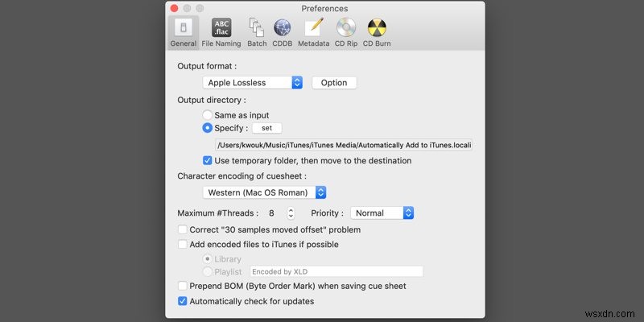Click the Option button

pyautogui.click(x=334, y=83)
